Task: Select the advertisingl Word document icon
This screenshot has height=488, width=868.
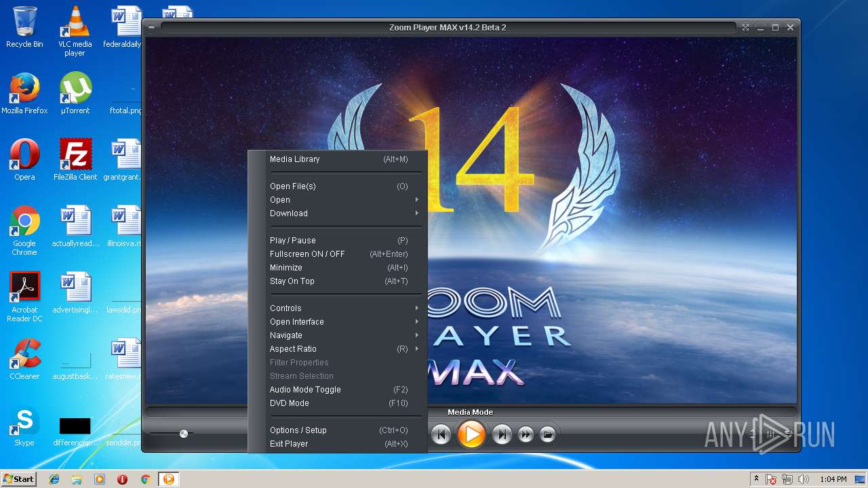Action: 75,293
